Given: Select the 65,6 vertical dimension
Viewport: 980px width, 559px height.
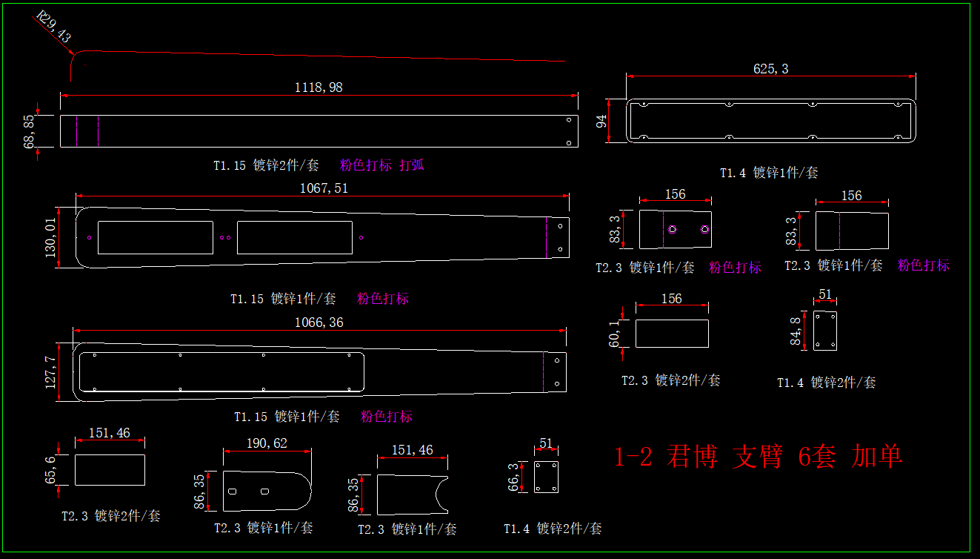Looking at the screenshot, I should [51, 469].
